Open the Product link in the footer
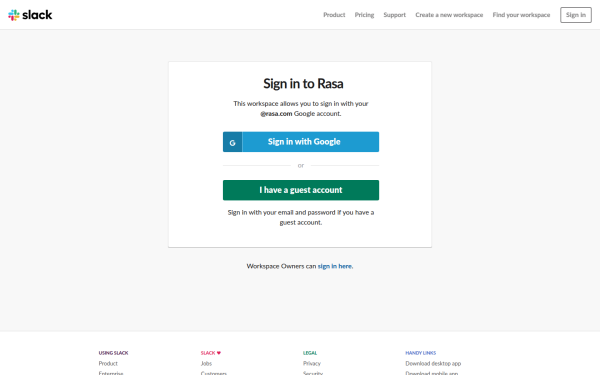 click(x=108, y=364)
